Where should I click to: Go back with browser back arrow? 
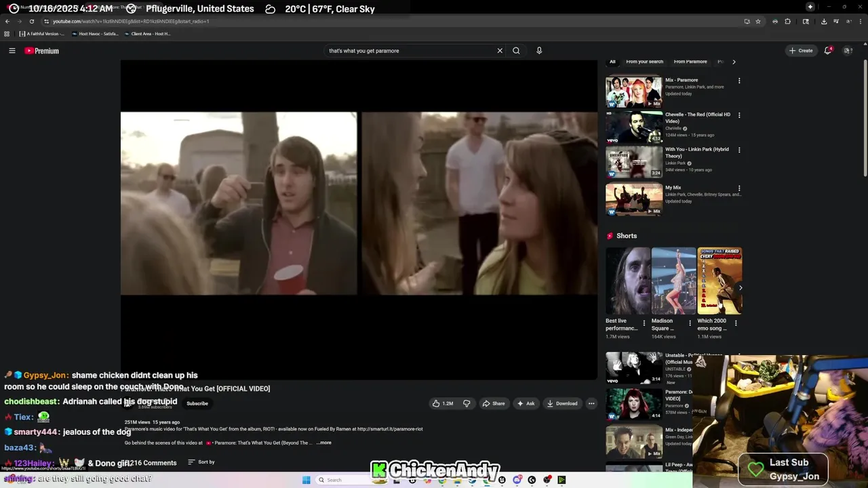click(x=7, y=21)
